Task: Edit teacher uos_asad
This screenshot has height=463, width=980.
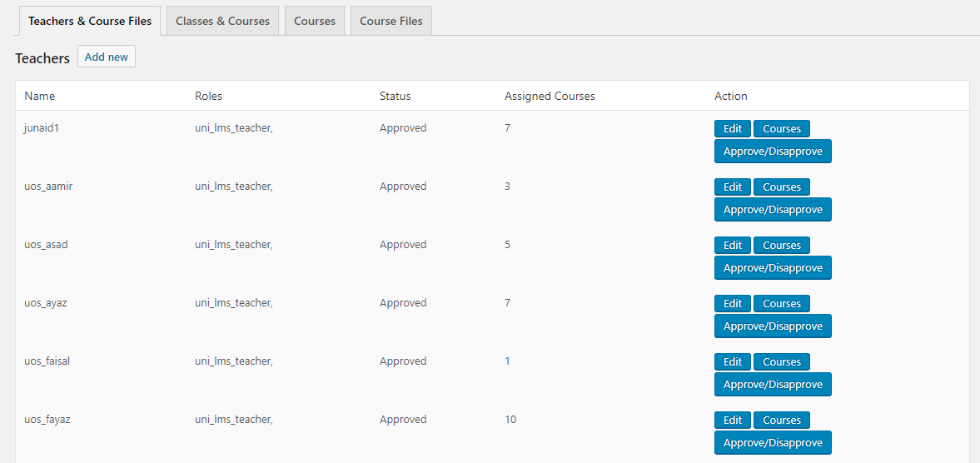Action: (x=733, y=246)
